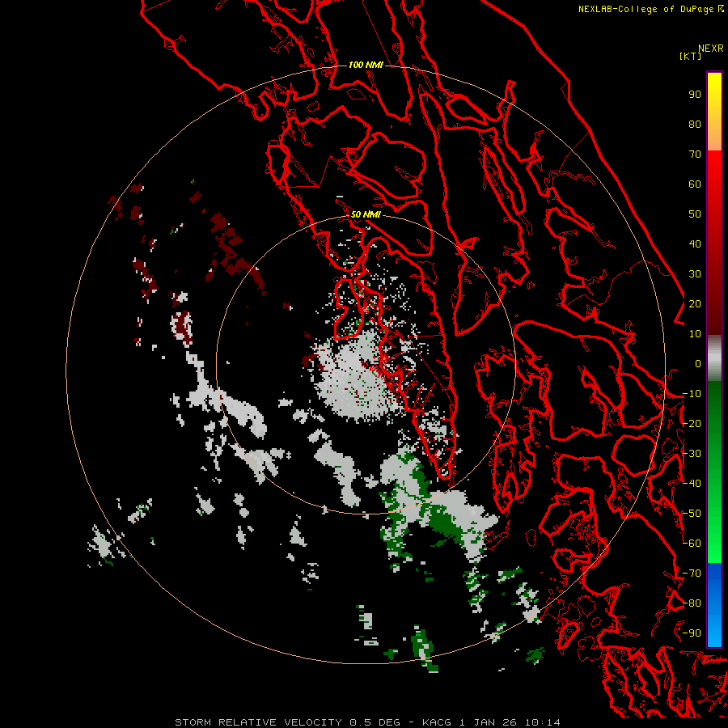Click the 60 value on velocity scale
Viewport: 728px width, 728px height.
coord(695,184)
